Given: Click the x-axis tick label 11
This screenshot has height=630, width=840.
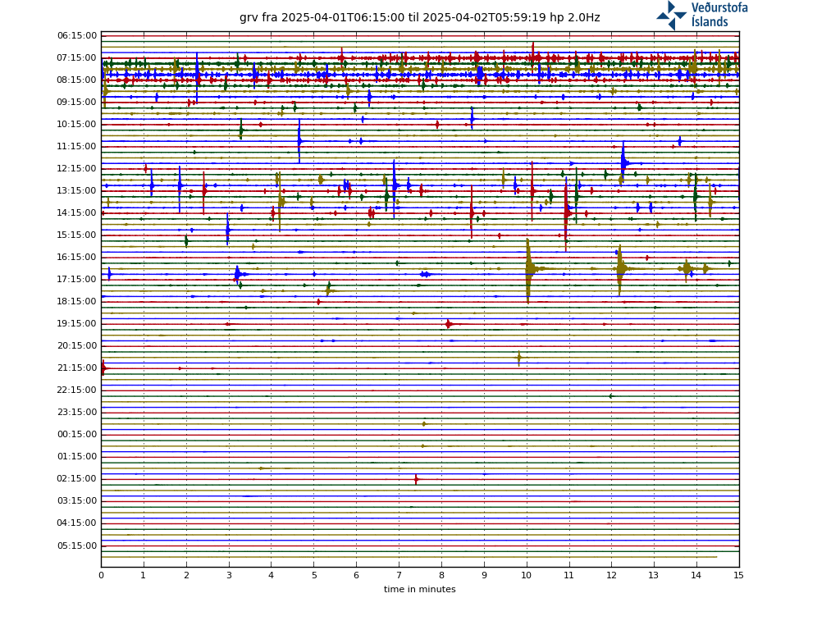Looking at the screenshot, I should tap(569, 575).
